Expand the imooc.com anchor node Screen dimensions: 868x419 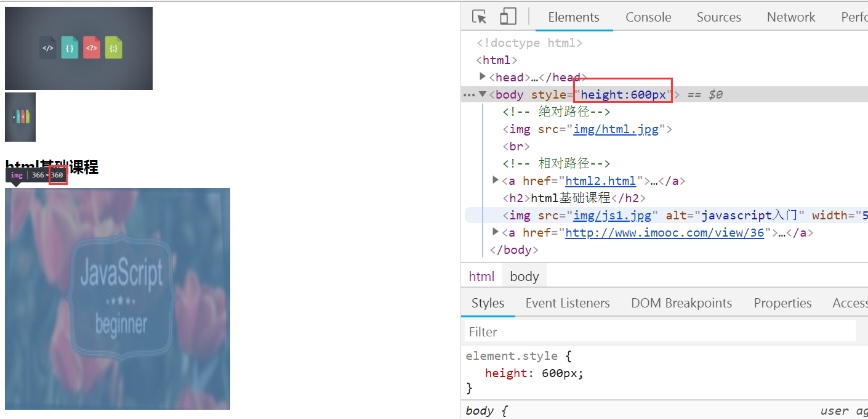(x=496, y=232)
